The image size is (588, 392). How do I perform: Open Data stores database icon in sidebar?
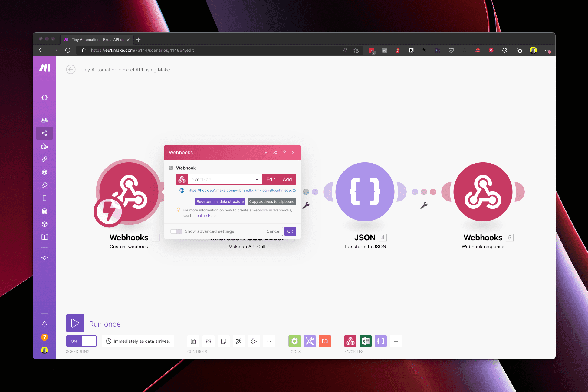click(x=44, y=211)
